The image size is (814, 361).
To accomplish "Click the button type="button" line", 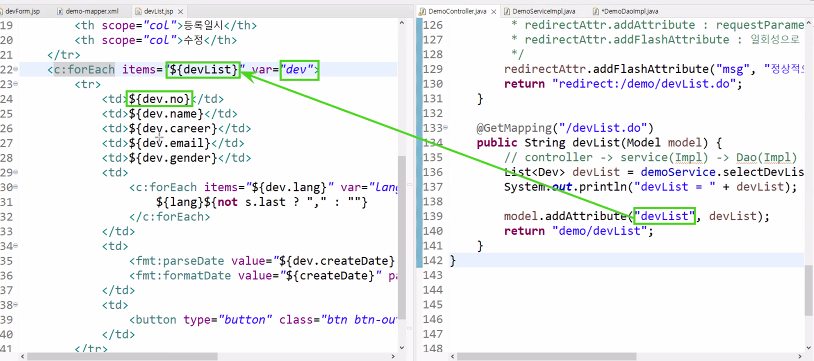I will point(263,319).
